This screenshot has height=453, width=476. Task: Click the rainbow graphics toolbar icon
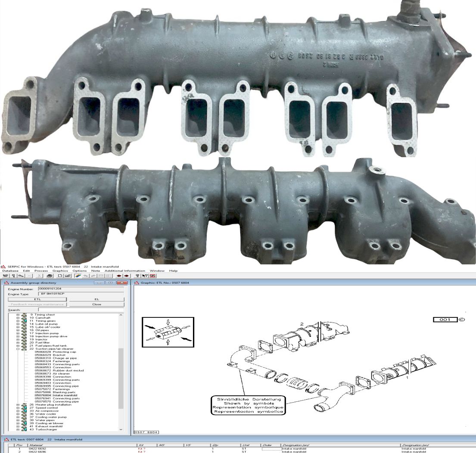tap(78, 276)
